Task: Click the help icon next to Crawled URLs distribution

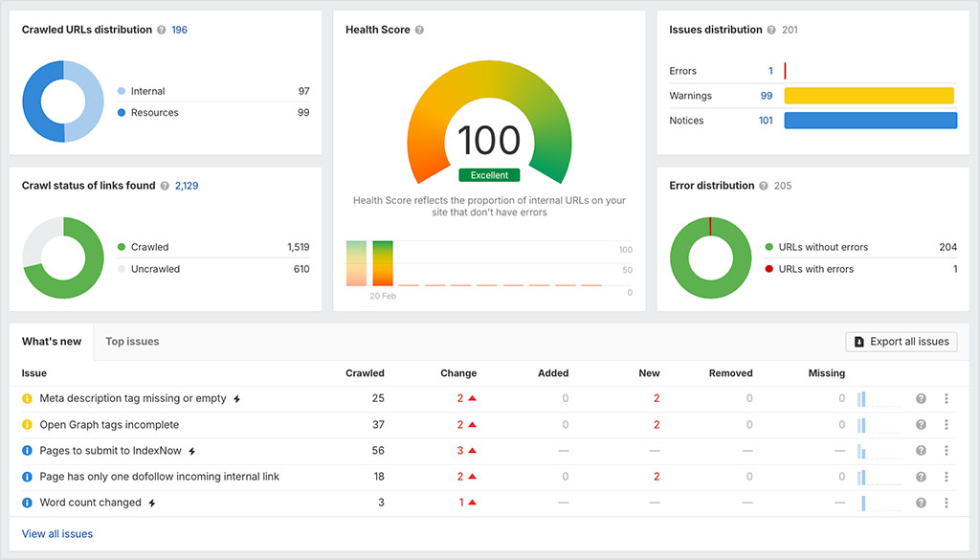Action: pyautogui.click(x=159, y=30)
